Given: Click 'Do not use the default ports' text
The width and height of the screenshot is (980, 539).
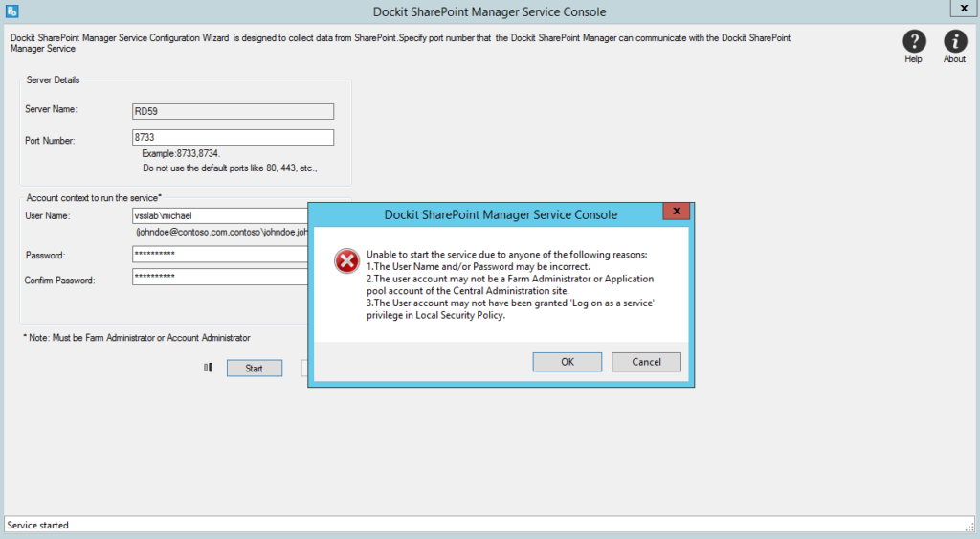Looking at the screenshot, I should pos(230,168).
